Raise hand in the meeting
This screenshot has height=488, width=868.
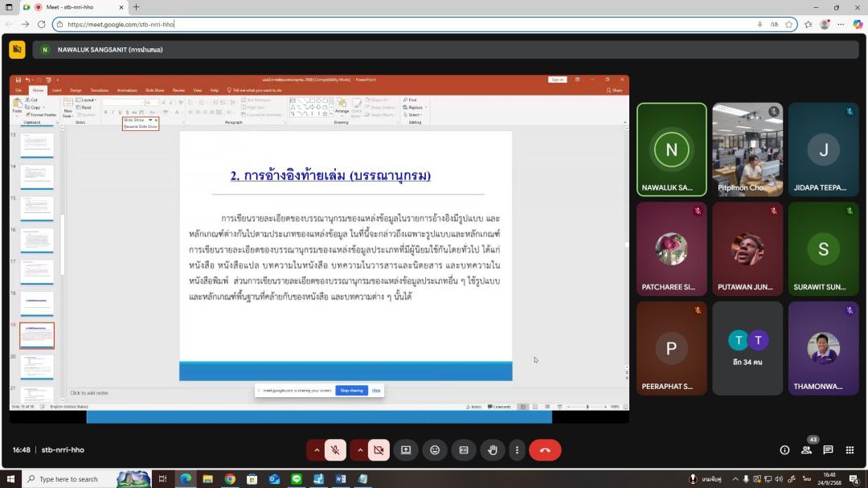493,450
